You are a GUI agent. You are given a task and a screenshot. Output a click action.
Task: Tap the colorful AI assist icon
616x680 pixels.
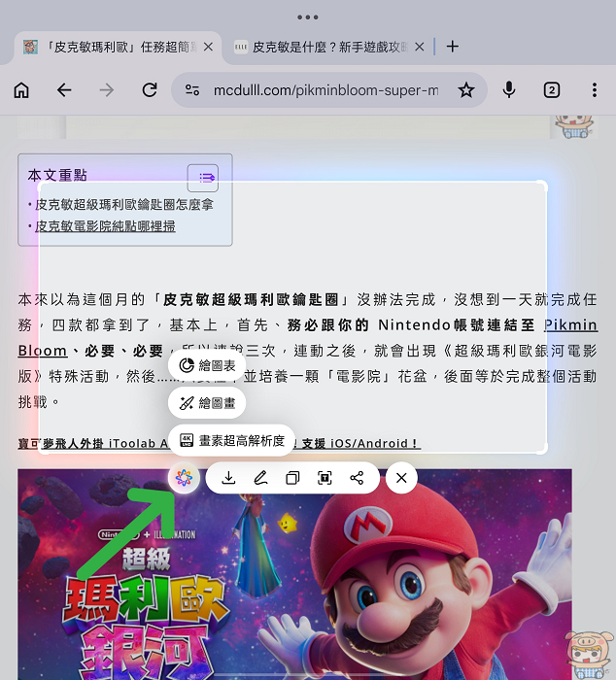coord(184,478)
